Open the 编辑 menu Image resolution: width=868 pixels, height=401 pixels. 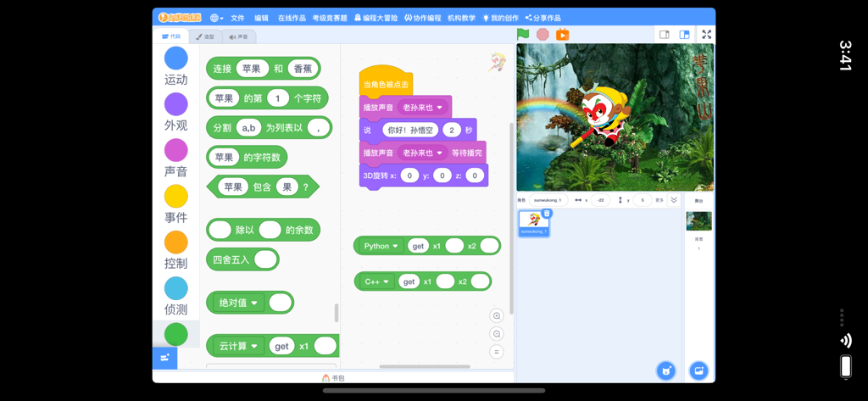click(261, 18)
